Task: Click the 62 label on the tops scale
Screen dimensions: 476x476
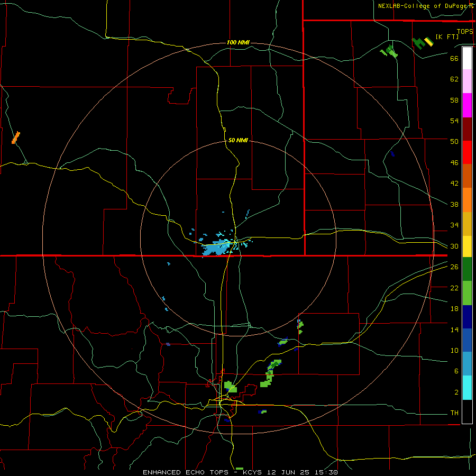Action: pyautogui.click(x=454, y=79)
